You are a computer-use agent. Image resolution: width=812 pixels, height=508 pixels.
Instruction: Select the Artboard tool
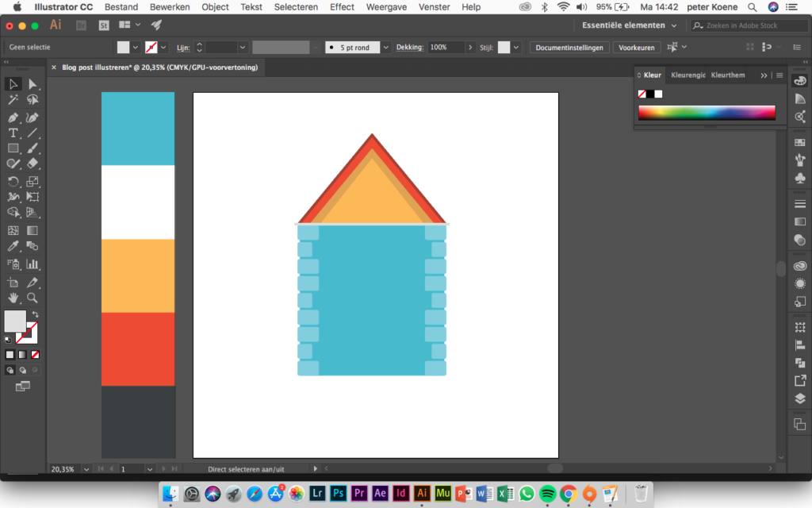coord(13,283)
